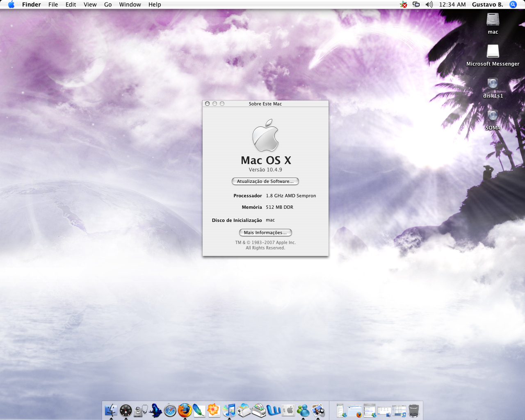Click the 1.8 GHz AMD Sempron text
The image size is (525, 420).
click(291, 196)
